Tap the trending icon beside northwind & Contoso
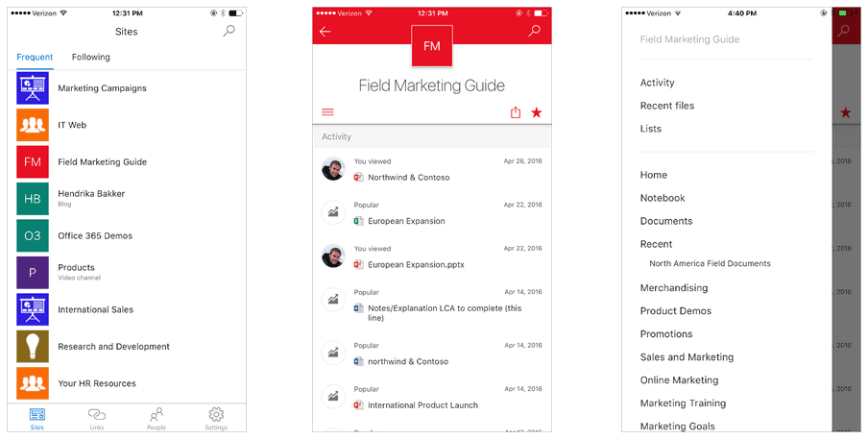Viewport: 868px width, 439px height. [333, 353]
